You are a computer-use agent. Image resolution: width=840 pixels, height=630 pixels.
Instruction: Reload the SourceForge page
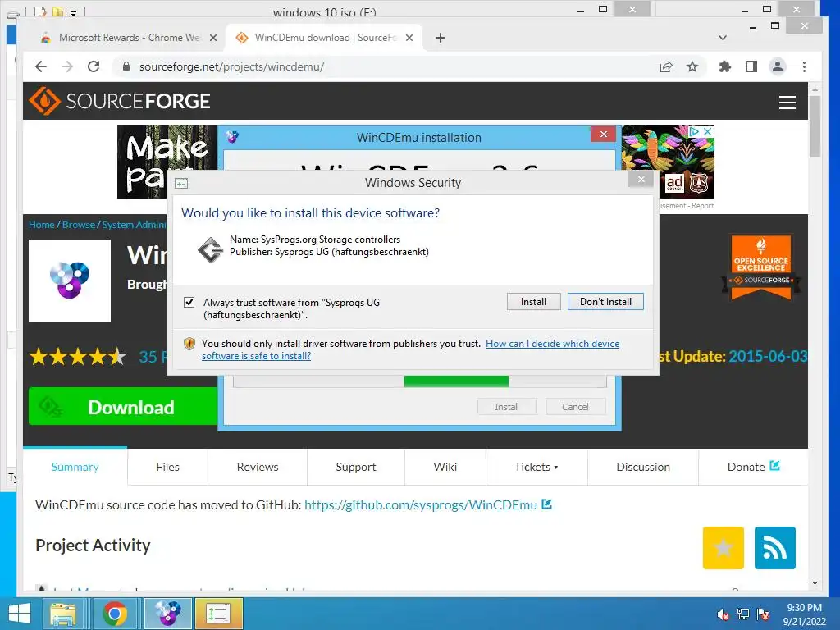coord(94,66)
